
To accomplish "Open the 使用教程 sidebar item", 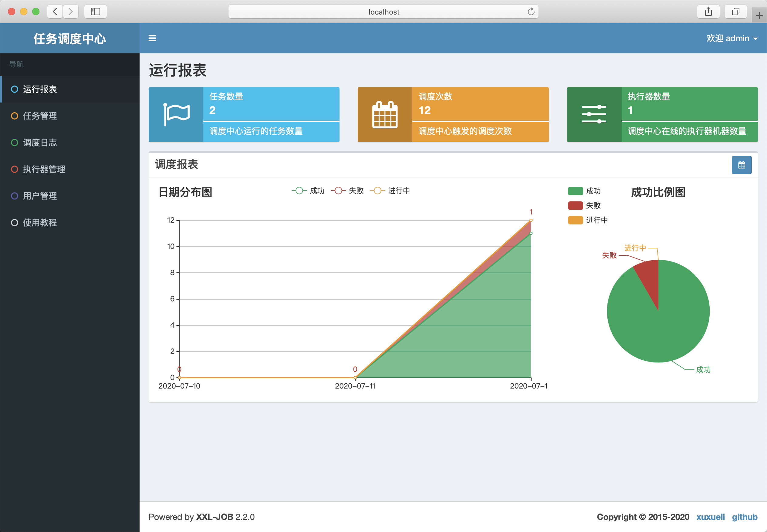I will click(x=70, y=222).
